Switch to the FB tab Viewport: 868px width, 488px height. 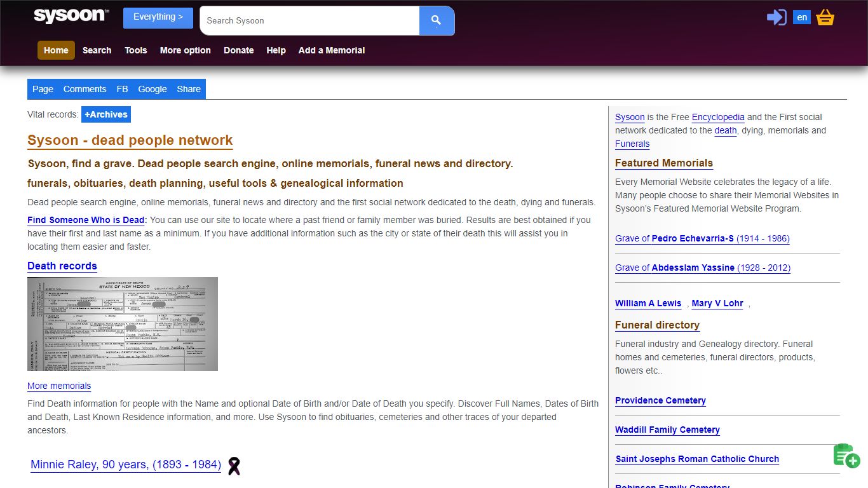click(122, 89)
